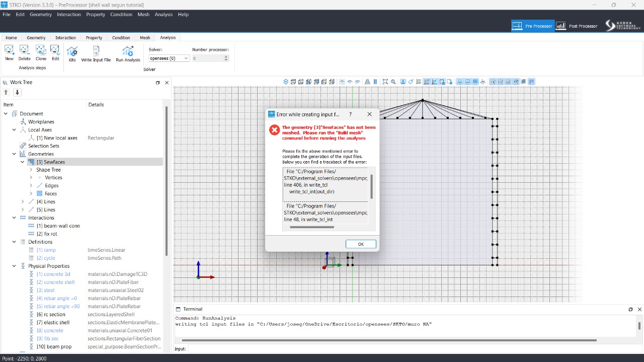
Task: Click the magnifier zoom icon in viewport toolbar
Action: [393, 82]
